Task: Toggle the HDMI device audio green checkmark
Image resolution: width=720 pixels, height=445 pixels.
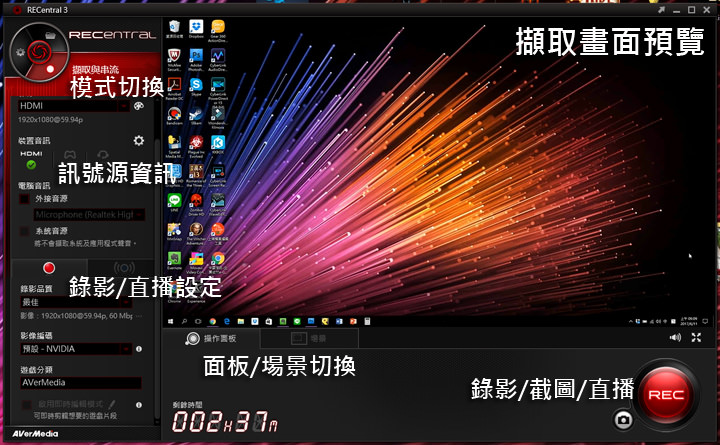Action: coord(31,164)
